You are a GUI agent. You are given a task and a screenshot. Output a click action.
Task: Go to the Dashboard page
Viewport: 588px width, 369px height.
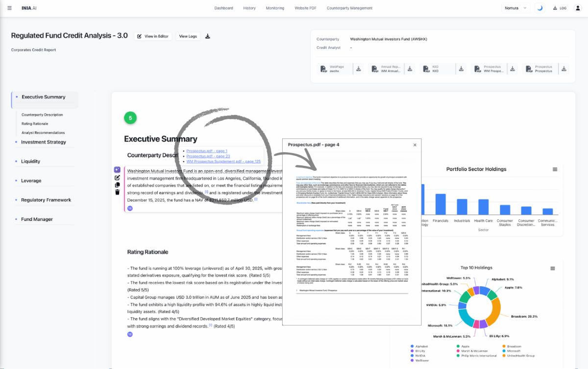223,8
